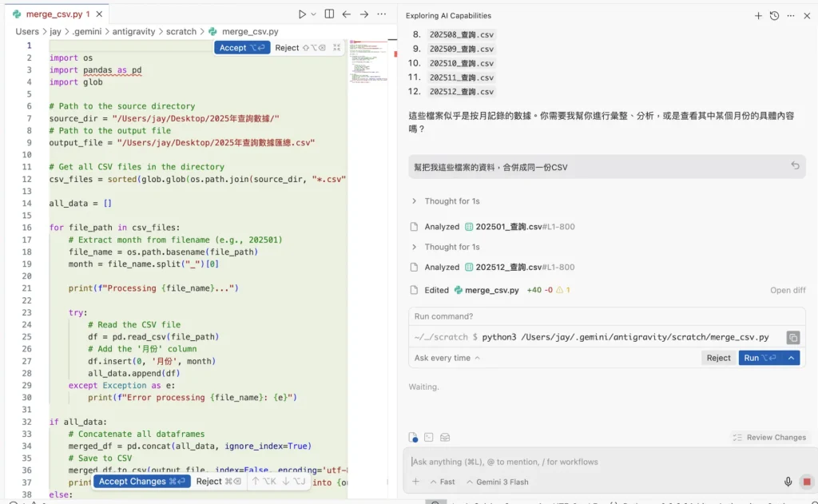Image resolution: width=818 pixels, height=504 pixels.
Task: Open the chat panel ellipsis menu
Action: coord(791,16)
